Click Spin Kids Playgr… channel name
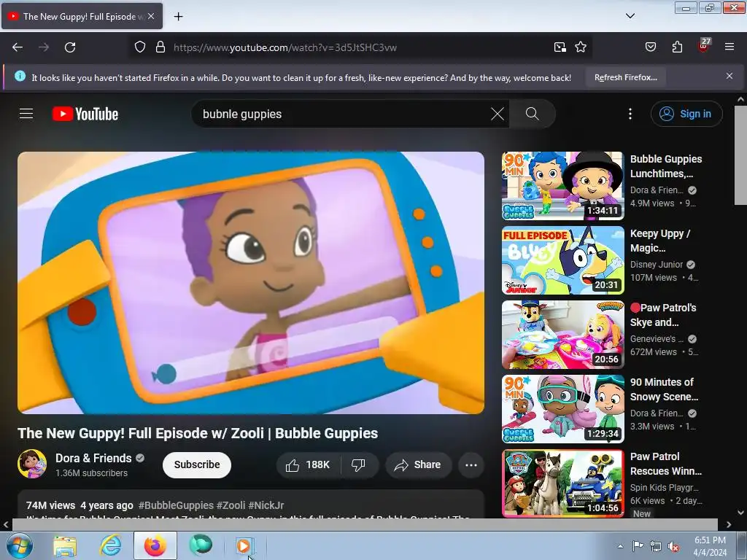 664,487
